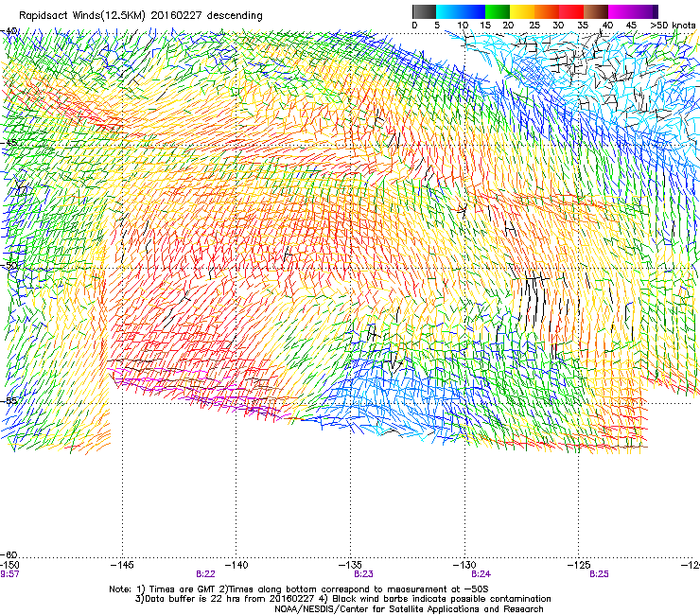
Task: Click the yellow 20-25 knots legend swatch
Action: point(522,11)
